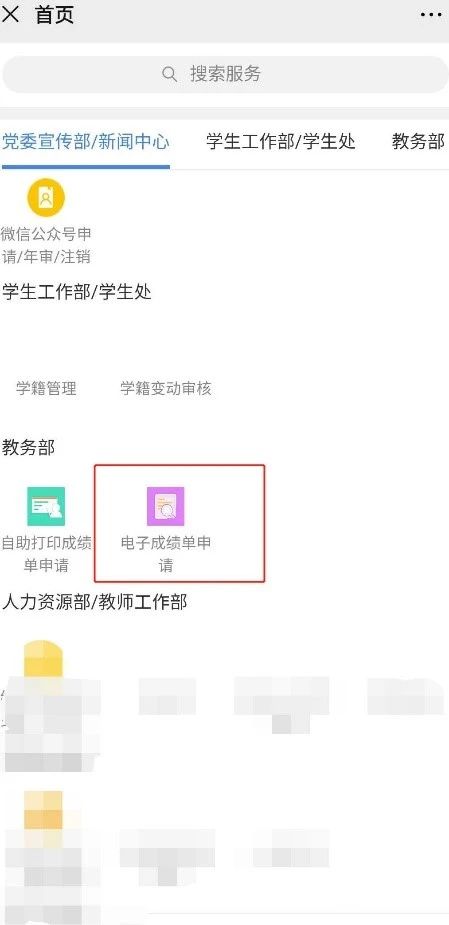Open the blurred orange icon at bottom
449x925 pixels.
pyautogui.click(x=43, y=811)
